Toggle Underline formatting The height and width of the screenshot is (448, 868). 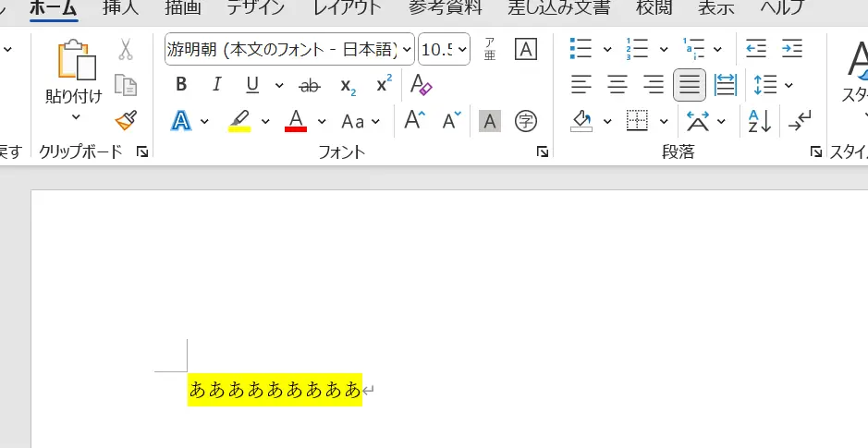coord(252,85)
